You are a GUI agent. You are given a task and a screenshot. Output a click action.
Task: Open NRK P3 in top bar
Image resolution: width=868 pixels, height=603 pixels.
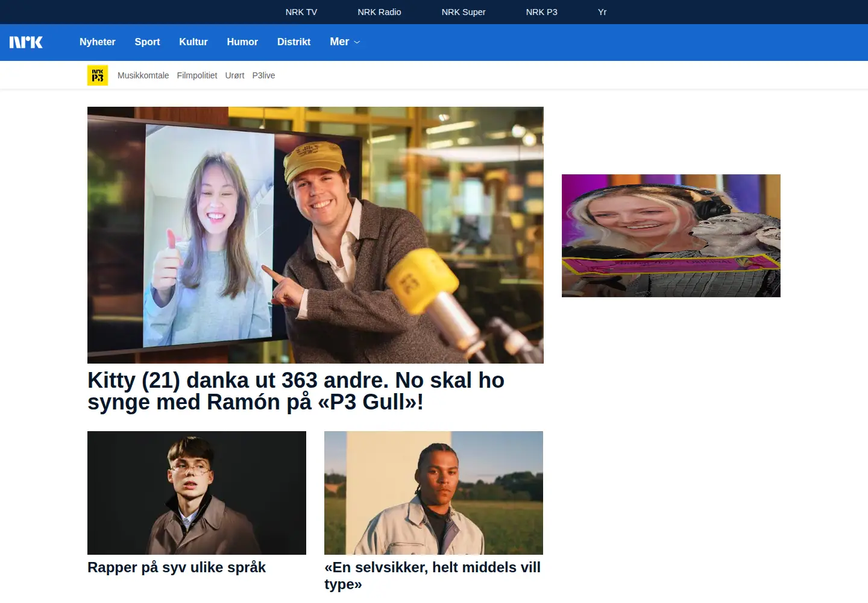pos(542,12)
